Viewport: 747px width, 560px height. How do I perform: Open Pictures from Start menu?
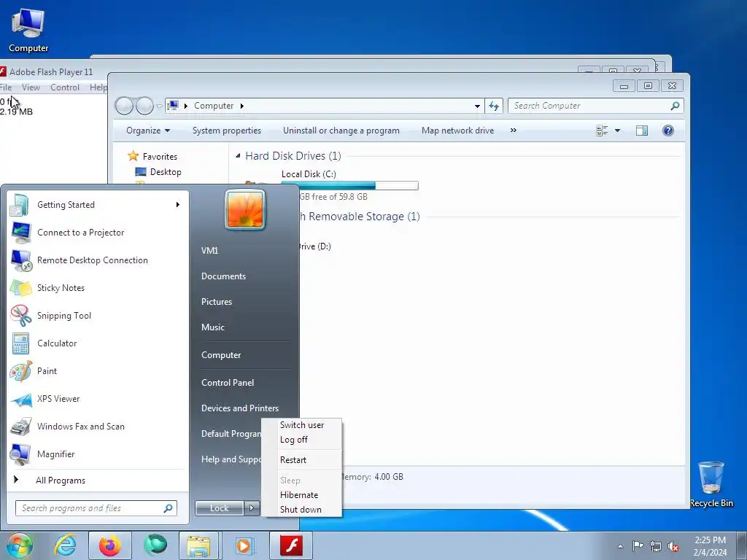click(x=216, y=302)
